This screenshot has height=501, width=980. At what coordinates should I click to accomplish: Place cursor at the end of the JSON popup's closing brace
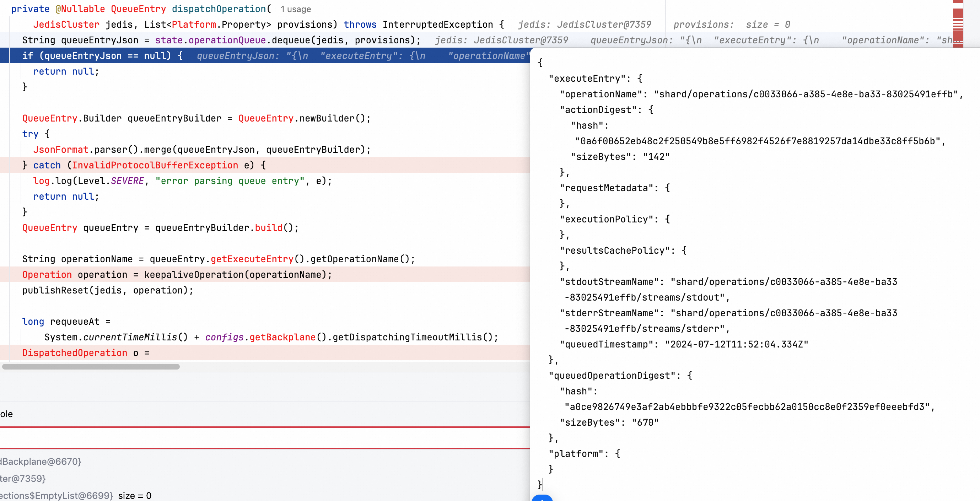(543, 485)
